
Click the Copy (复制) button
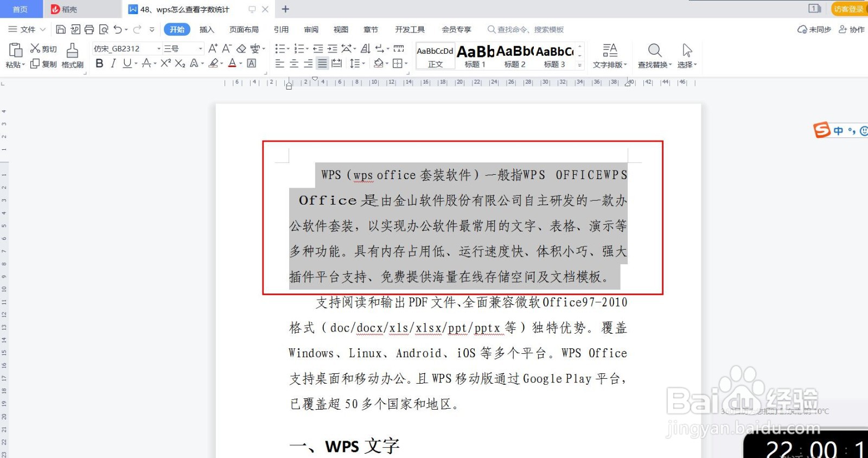click(x=43, y=63)
